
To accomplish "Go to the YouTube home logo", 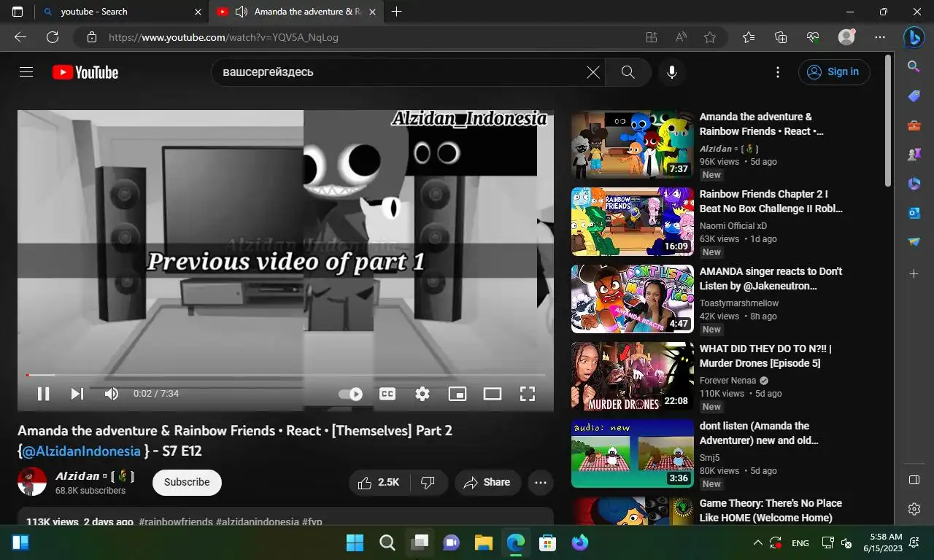I will click(85, 72).
